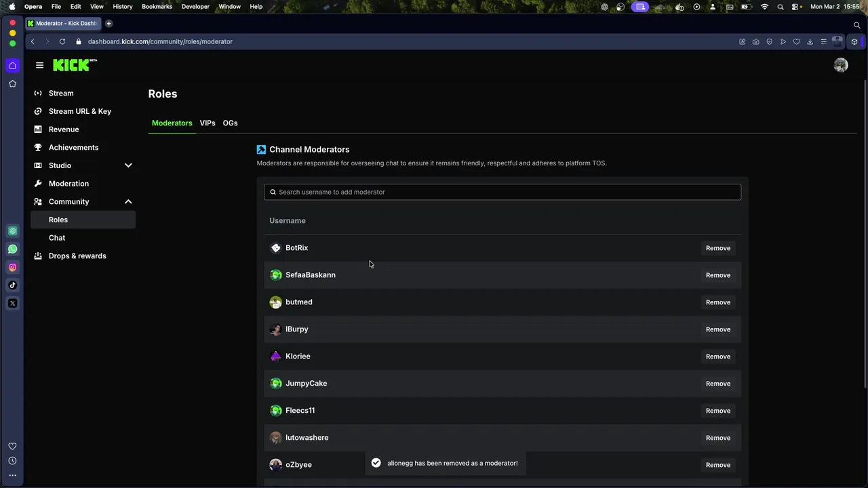The height and width of the screenshot is (488, 868).
Task: Click the 'alionegg has been removed' toast notification
Action: coord(445,463)
